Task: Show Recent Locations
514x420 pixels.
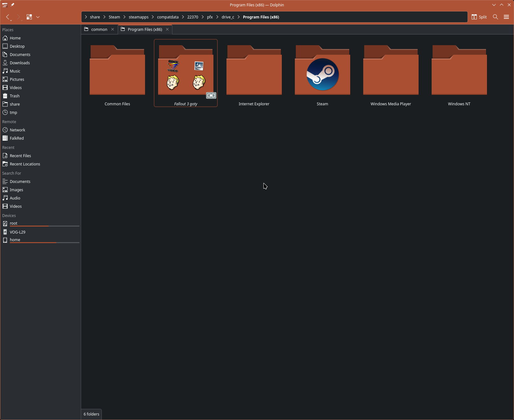Action: [x=40, y=164]
